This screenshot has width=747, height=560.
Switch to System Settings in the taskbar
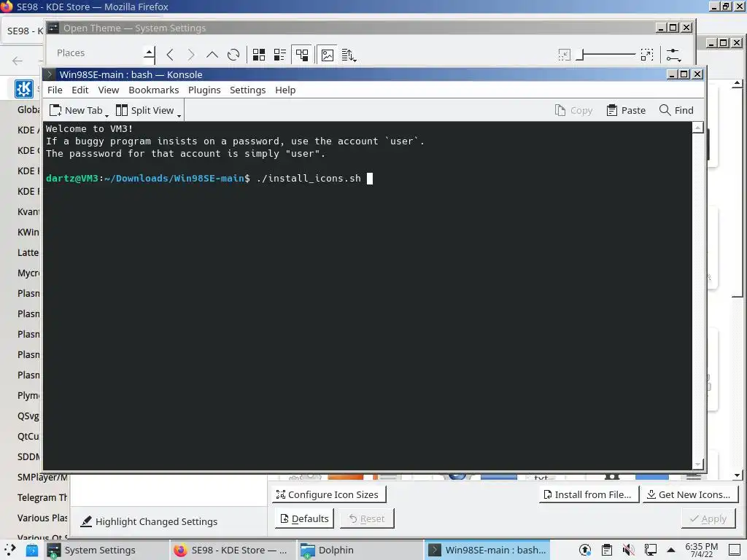click(x=106, y=550)
